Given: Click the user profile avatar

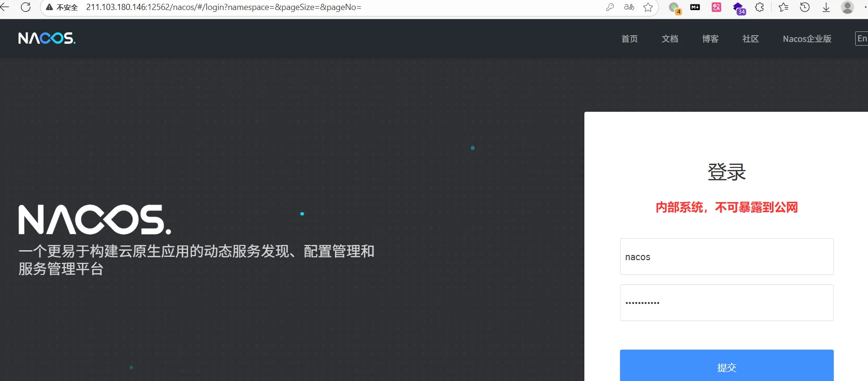Looking at the screenshot, I should tap(848, 7).
